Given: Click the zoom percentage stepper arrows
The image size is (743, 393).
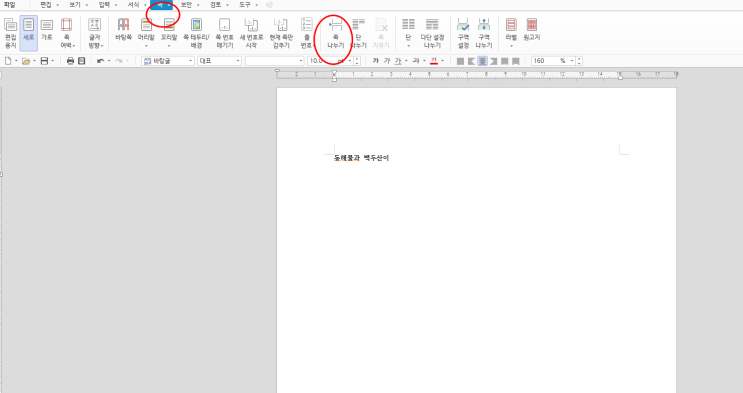Looking at the screenshot, I should pyautogui.click(x=579, y=61).
